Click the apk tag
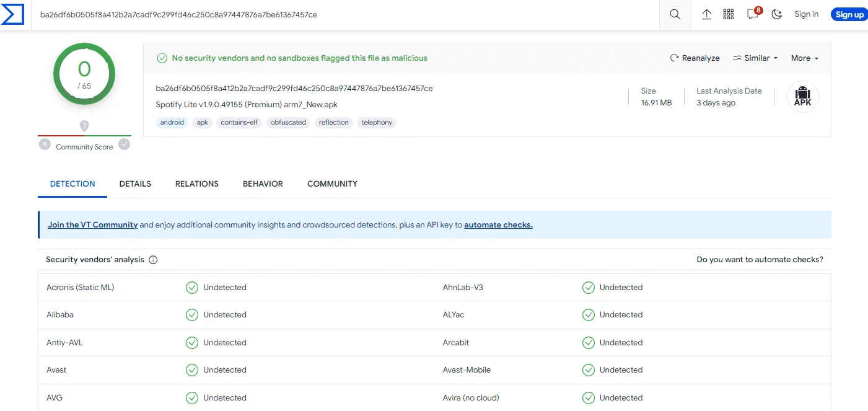Viewport: 868px width, 411px height. [203, 123]
